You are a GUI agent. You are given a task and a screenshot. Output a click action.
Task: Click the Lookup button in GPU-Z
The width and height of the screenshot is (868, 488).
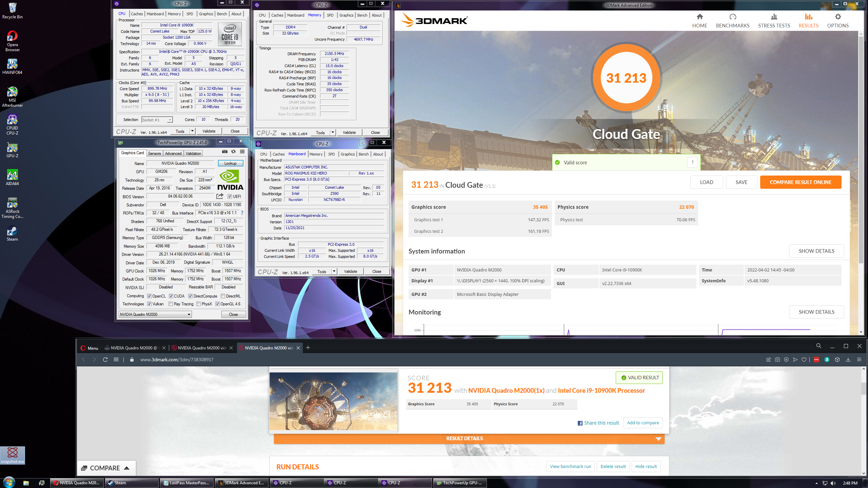pos(230,163)
